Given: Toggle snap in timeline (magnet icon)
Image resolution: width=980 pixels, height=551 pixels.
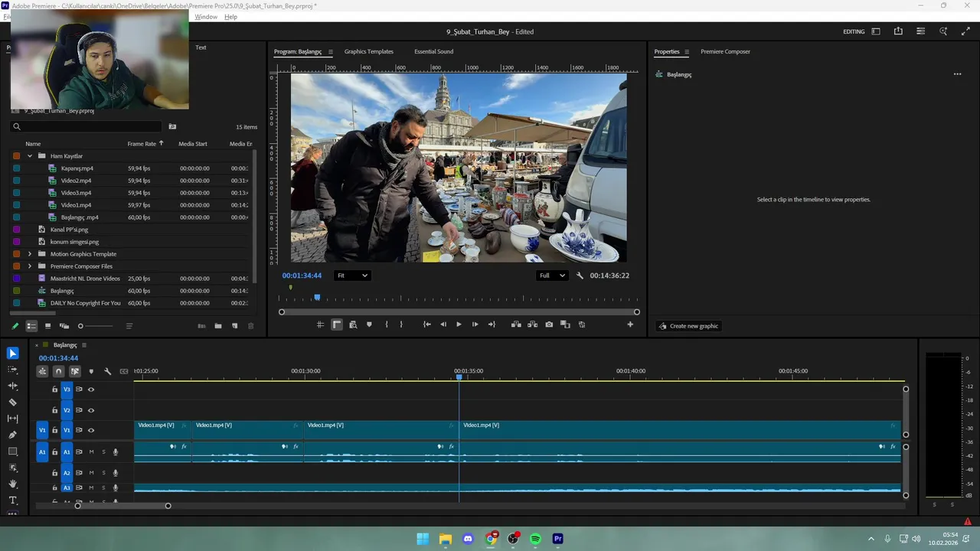Looking at the screenshot, I should click(58, 371).
